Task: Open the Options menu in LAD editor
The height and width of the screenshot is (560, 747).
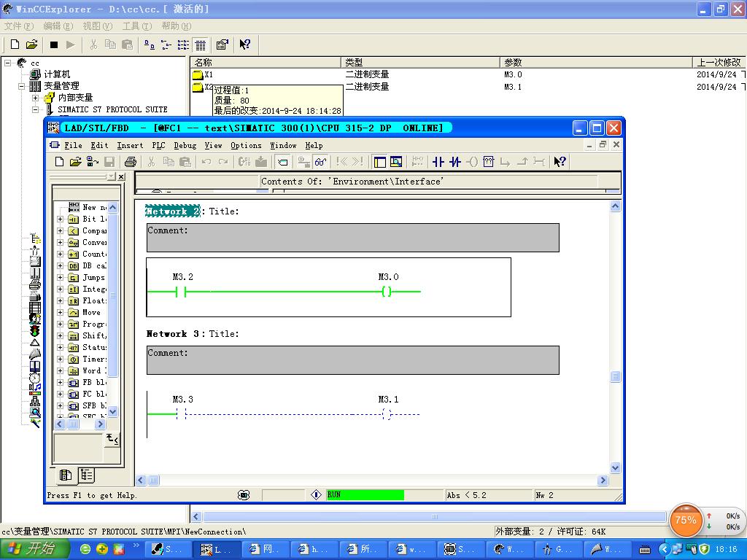Action: tap(246, 145)
